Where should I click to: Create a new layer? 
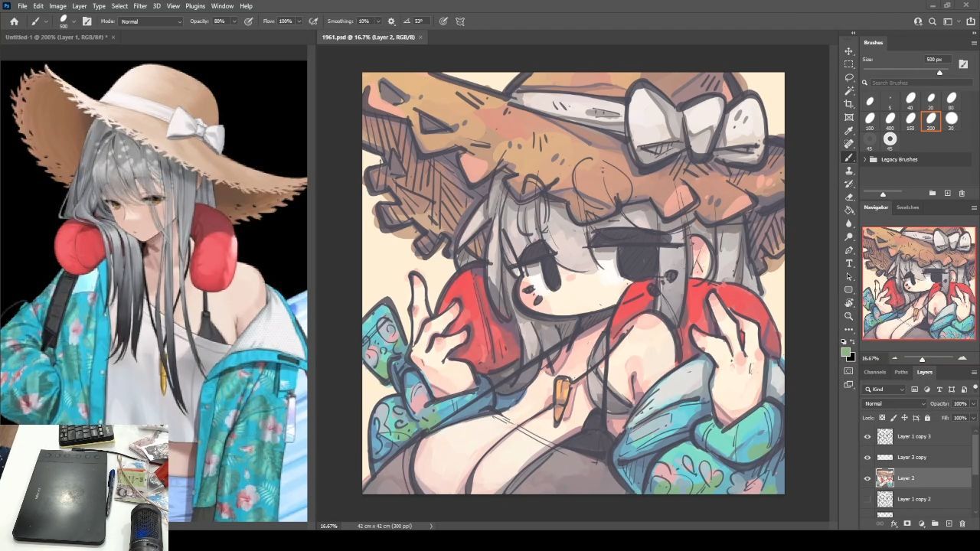(x=949, y=523)
